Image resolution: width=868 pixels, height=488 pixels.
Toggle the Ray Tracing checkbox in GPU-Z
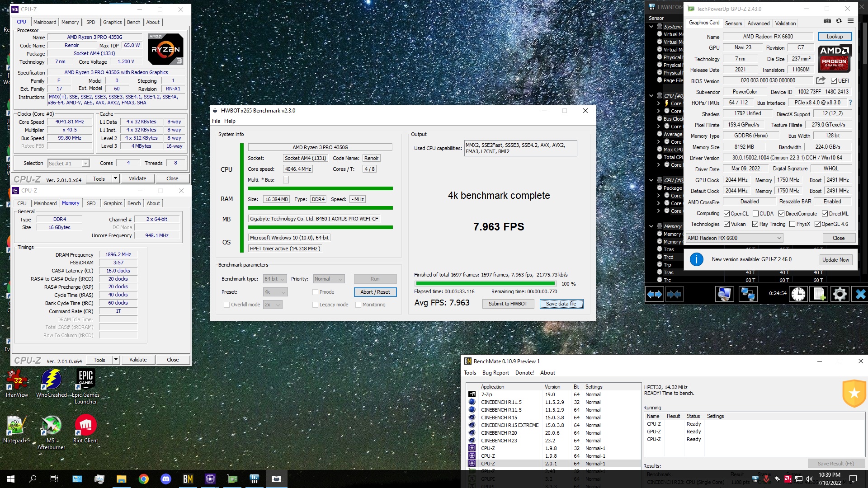click(x=755, y=224)
